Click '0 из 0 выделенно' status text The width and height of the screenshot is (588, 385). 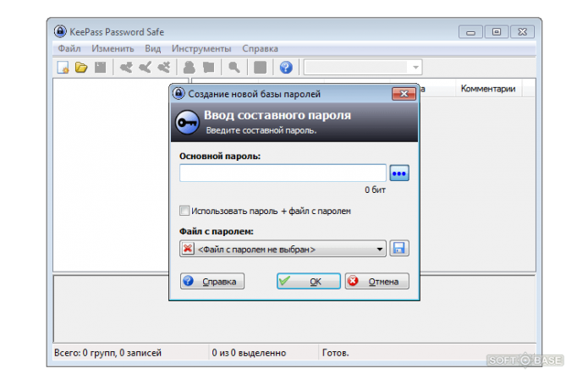click(x=249, y=353)
